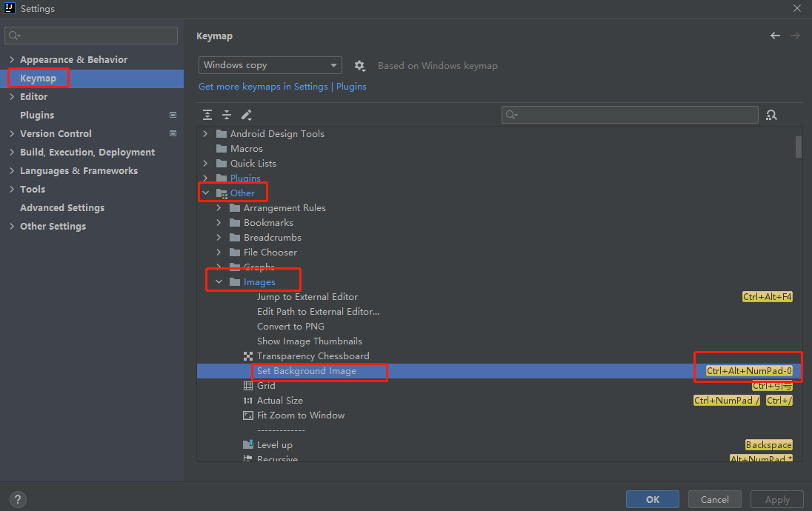
Task: Close the Settings dialog window
Action: click(x=797, y=8)
